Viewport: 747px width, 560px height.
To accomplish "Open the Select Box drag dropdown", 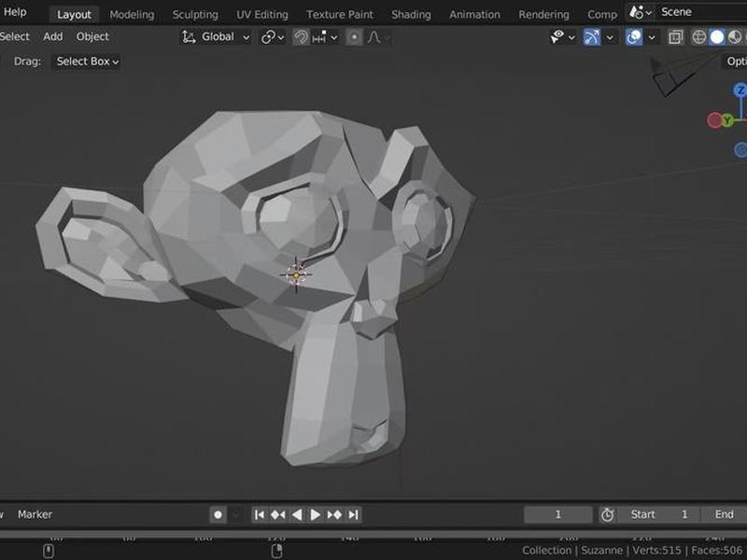I will (x=86, y=62).
